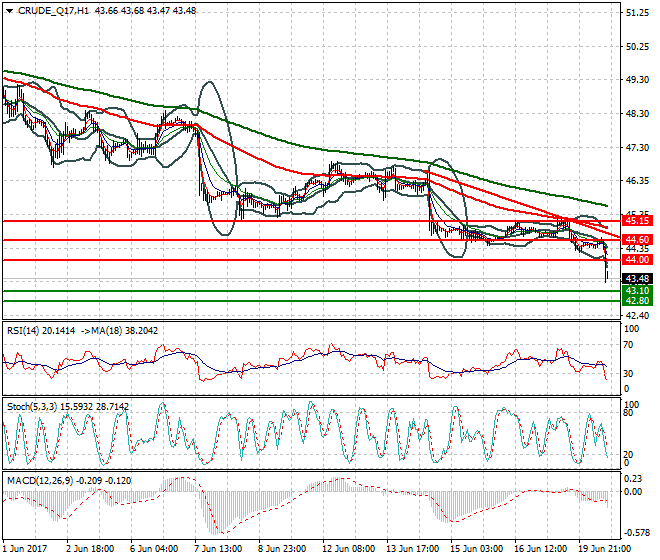Click the 46.35 price scale value
This screenshot has height=560, width=660.
coord(637,181)
